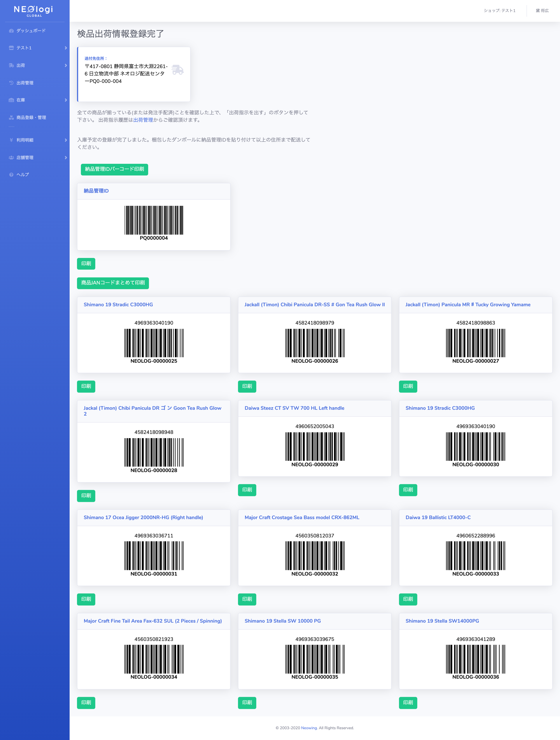Screen dimensions: 560x740
Task: Click the barcode image for NEOLOG-00000036
Action: [x=475, y=659]
